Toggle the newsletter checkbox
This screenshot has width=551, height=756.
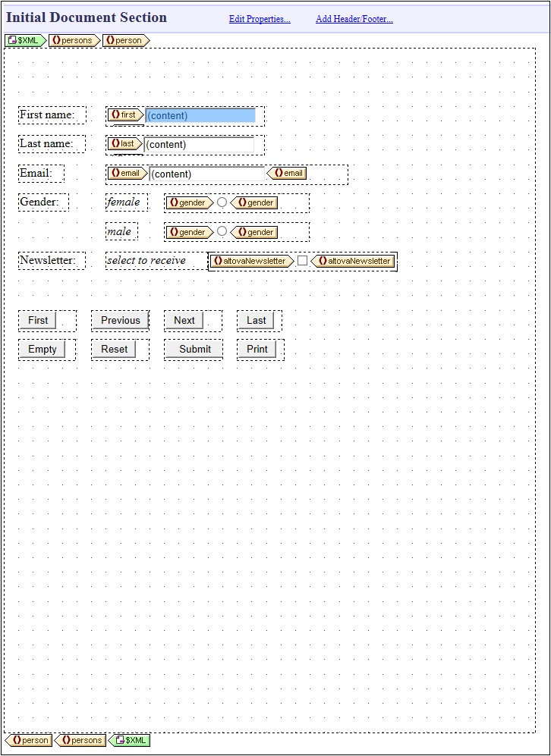pyautogui.click(x=302, y=261)
